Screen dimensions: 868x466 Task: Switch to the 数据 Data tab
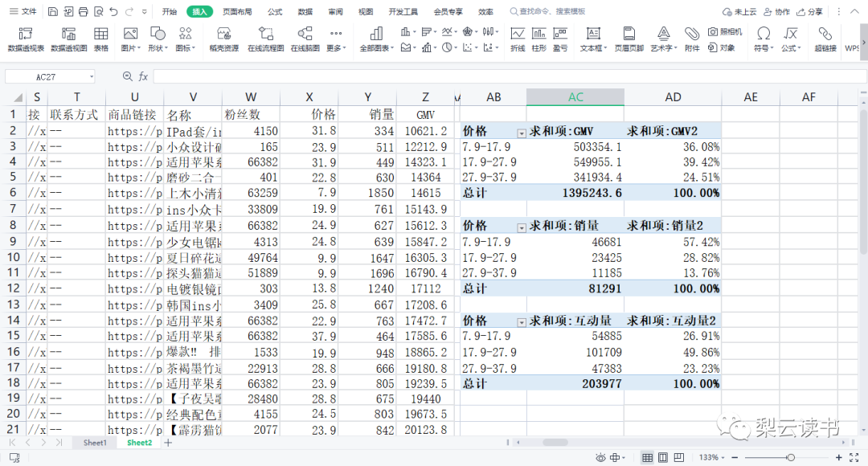click(305, 11)
